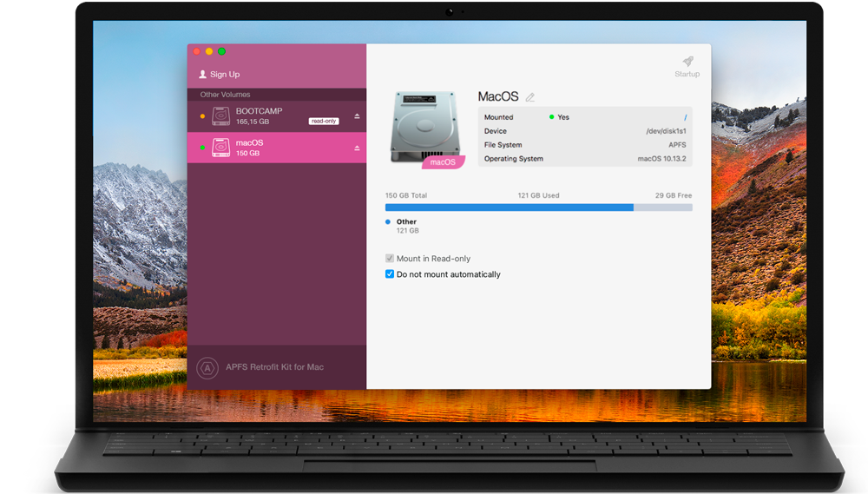
Task: Click the blue disk usage bar
Action: pos(509,207)
